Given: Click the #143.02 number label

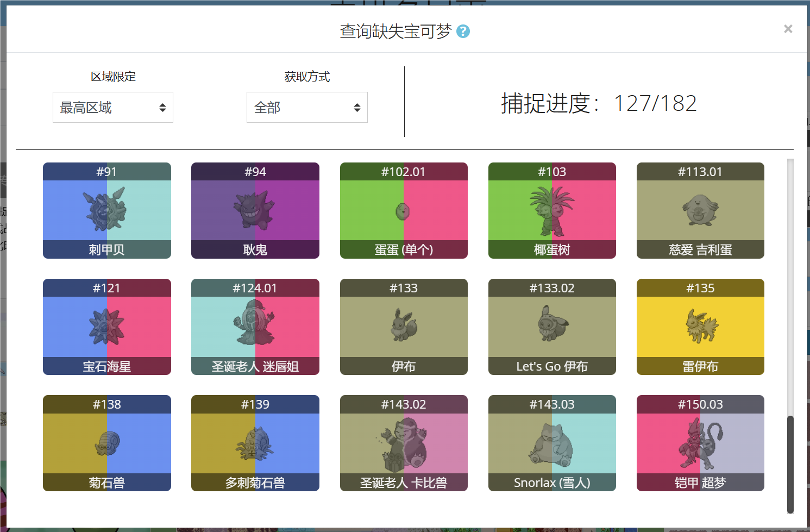Looking at the screenshot, I should 404,404.
